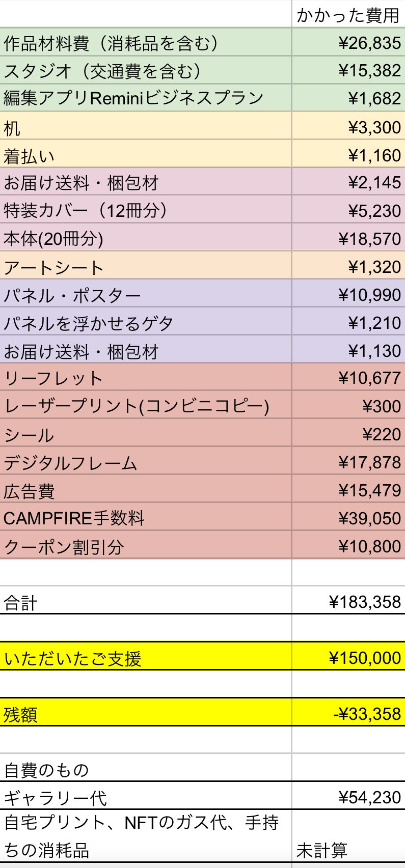
Task: Select the パネル・ポスター cell
Action: point(145,294)
